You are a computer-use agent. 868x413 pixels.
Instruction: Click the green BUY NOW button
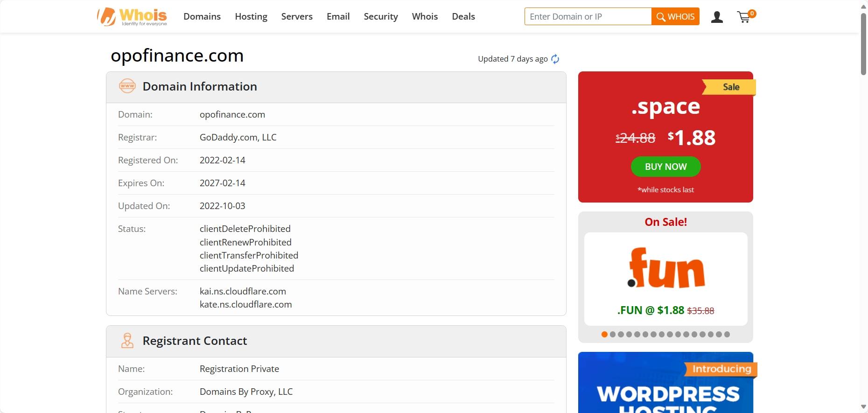tap(665, 167)
